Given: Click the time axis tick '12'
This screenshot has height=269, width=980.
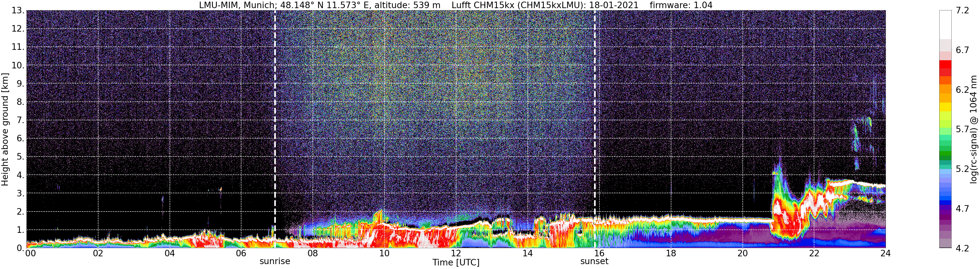Looking at the screenshot, I should [456, 253].
